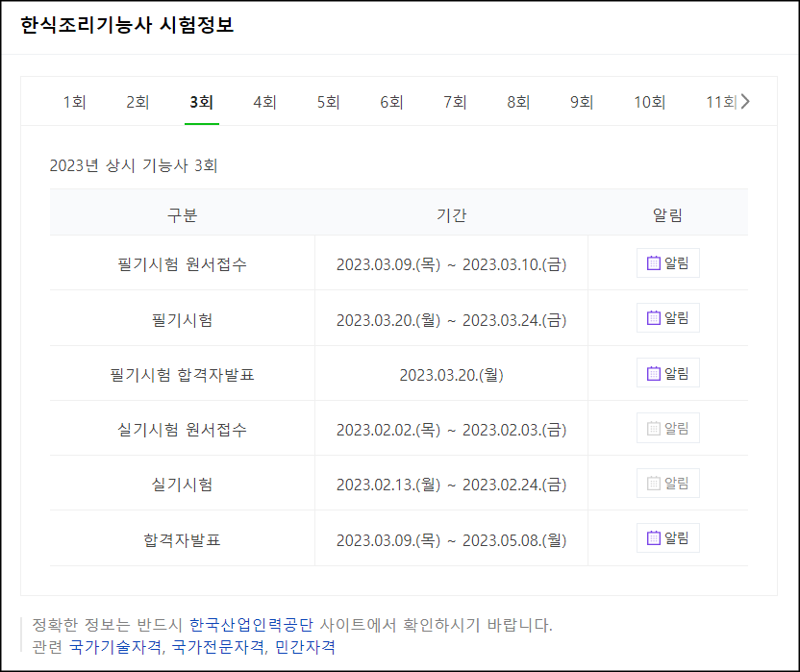Switch to the 1회 tab

click(74, 102)
